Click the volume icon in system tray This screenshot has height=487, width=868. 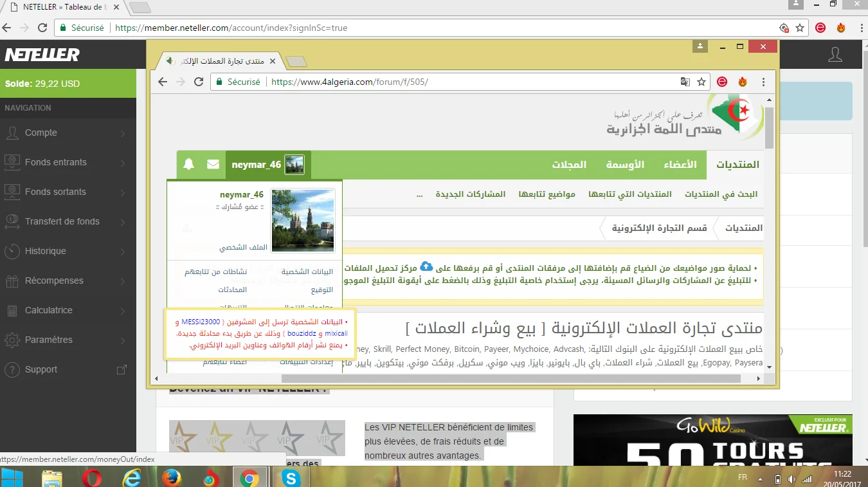[x=791, y=479]
